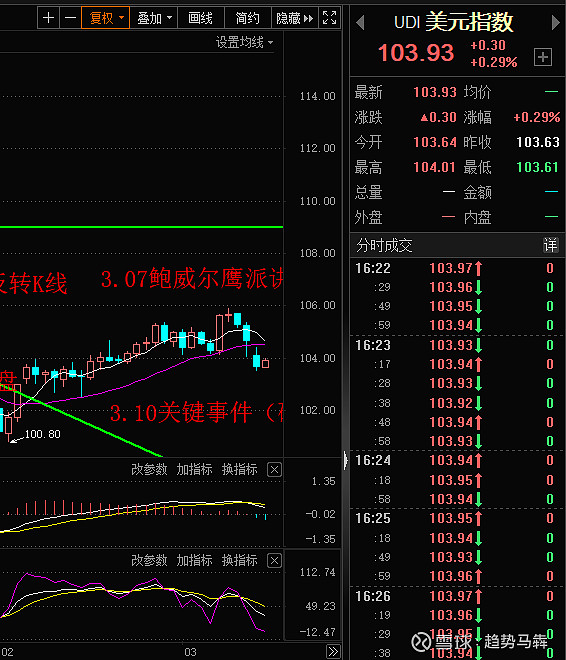Viewport: 566px width, 660px height.
Task: Expand the 设置均线 menu
Action: pyautogui.click(x=244, y=43)
